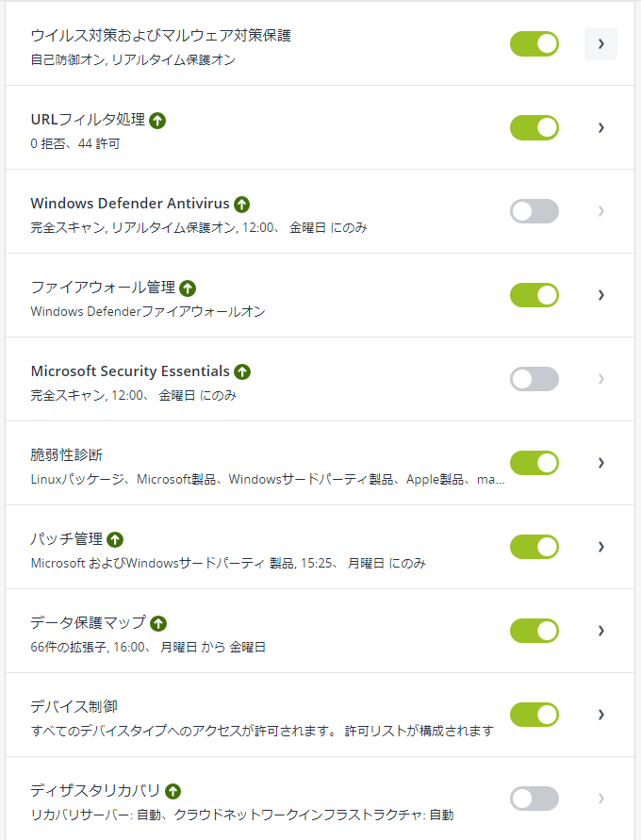
Task: Open the 脆弱性診断 section title
Action: click(x=66, y=454)
